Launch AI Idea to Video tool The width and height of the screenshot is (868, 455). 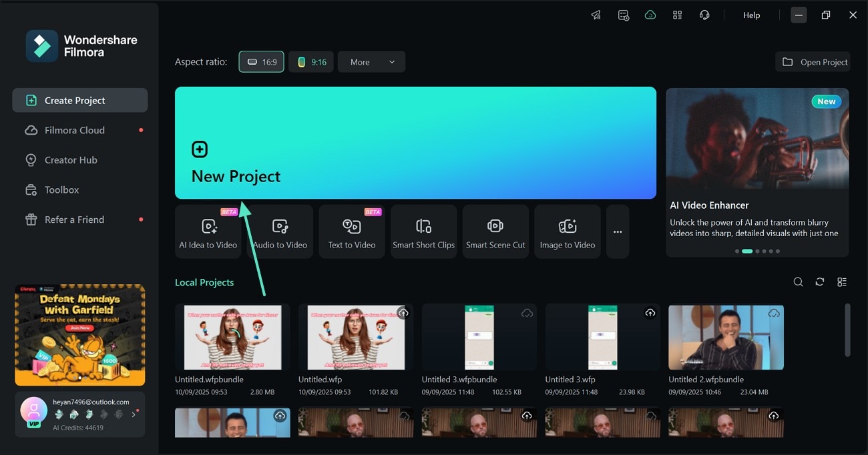(208, 232)
